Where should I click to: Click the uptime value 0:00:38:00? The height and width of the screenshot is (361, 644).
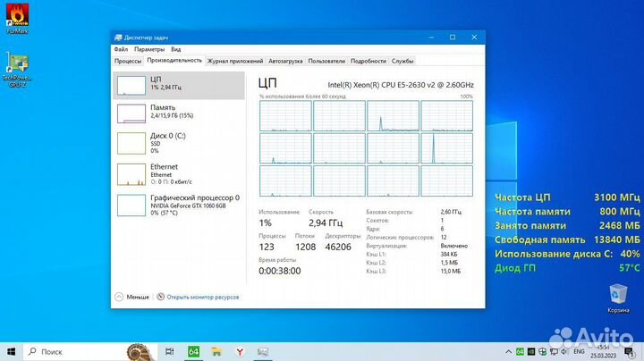click(280, 271)
